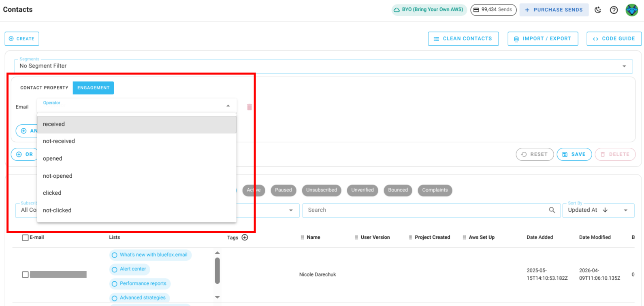Open the user avatar menu

tap(632, 10)
